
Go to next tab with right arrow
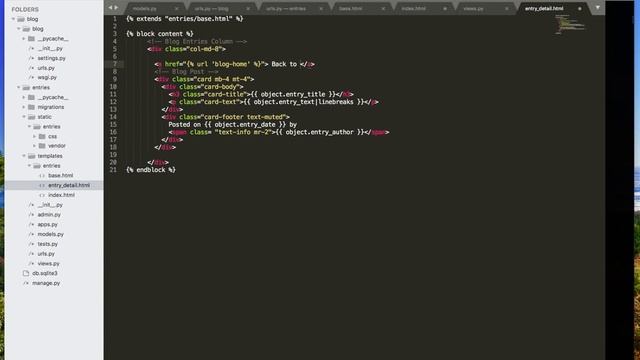116,7
